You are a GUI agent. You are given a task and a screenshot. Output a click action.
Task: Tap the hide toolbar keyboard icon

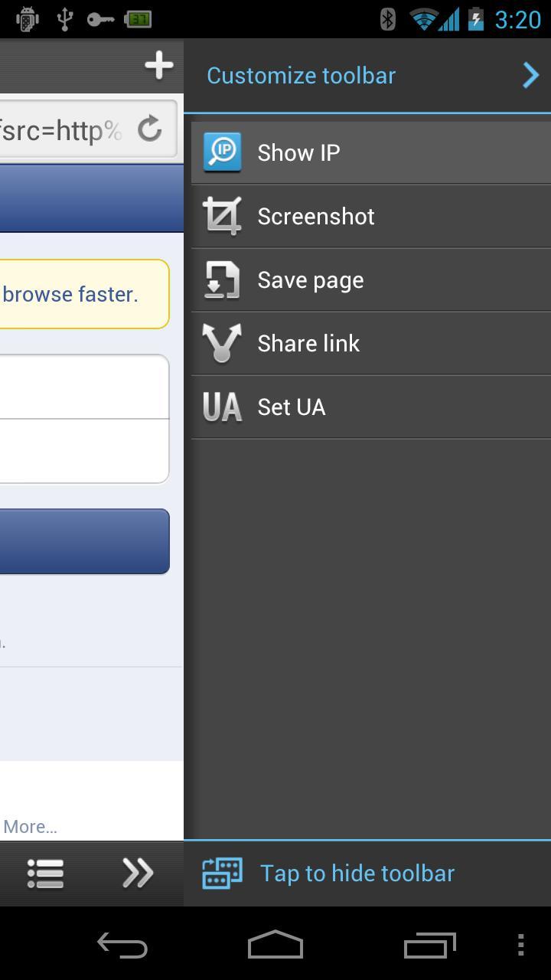(x=222, y=874)
